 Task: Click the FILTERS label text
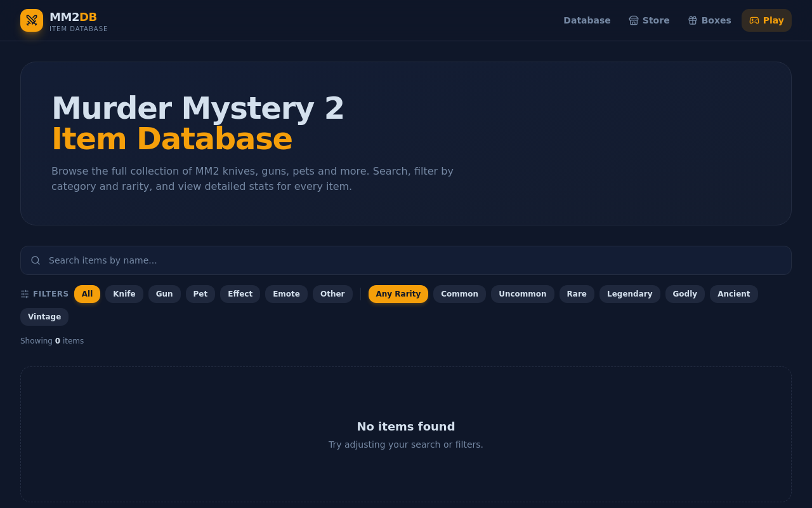(x=51, y=294)
